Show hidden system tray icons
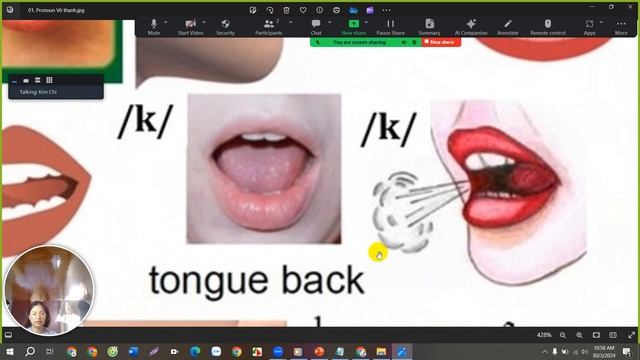 (x=544, y=351)
